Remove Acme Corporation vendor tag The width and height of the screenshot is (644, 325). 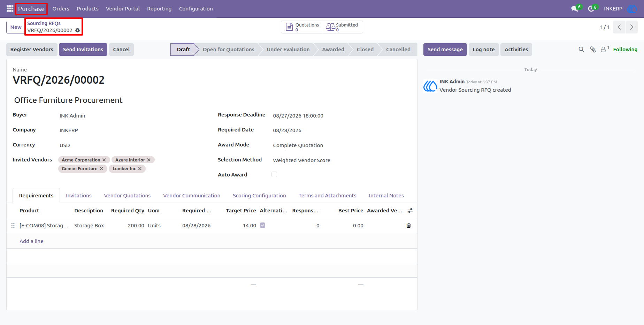[x=104, y=160]
